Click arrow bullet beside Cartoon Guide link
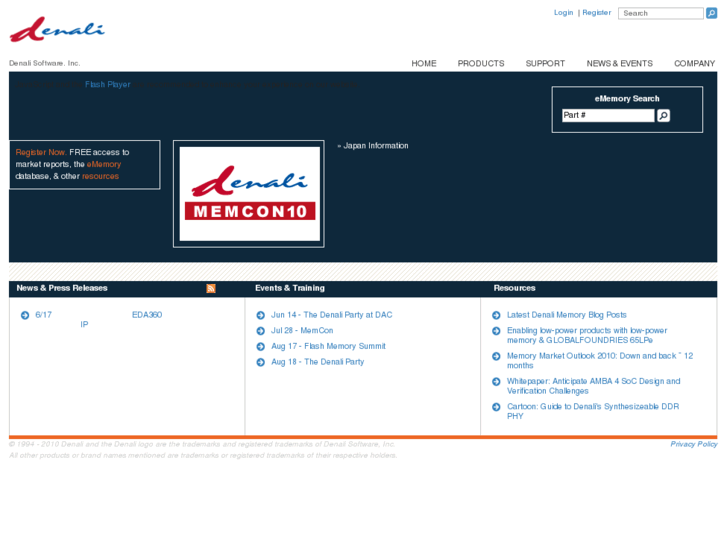 click(496, 407)
